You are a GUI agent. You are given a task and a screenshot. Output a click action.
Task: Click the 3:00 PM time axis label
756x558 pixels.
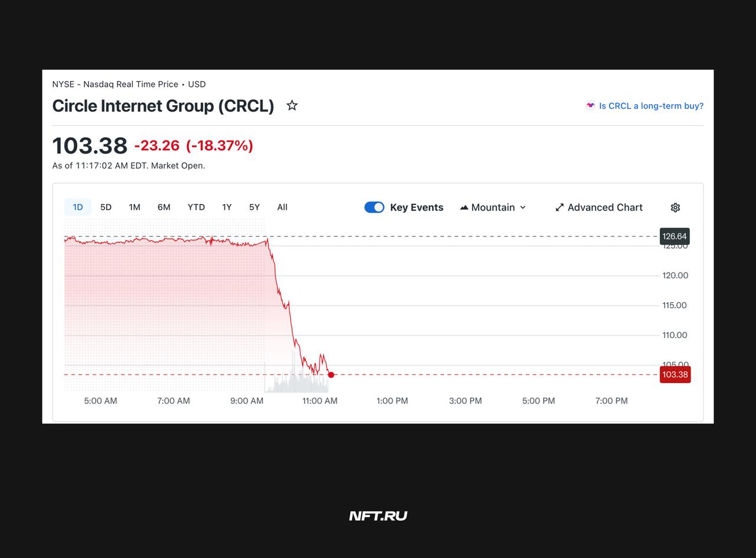465,401
